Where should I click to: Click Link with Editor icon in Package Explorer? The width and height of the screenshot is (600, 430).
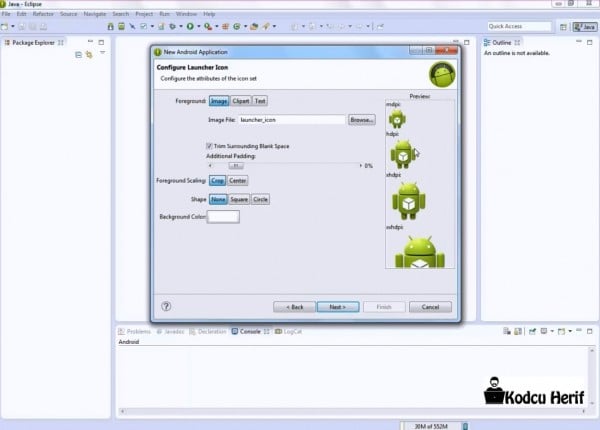tap(89, 55)
